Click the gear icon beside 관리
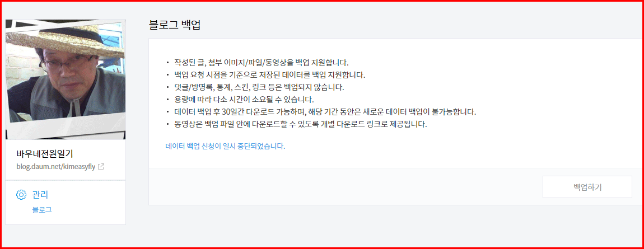 coord(21,194)
